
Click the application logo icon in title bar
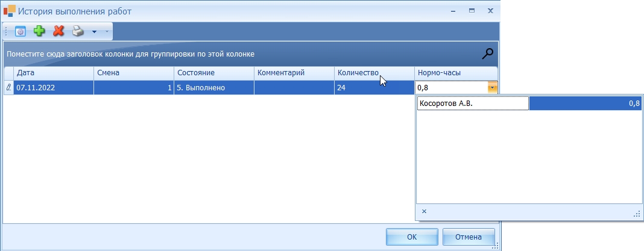[10, 11]
